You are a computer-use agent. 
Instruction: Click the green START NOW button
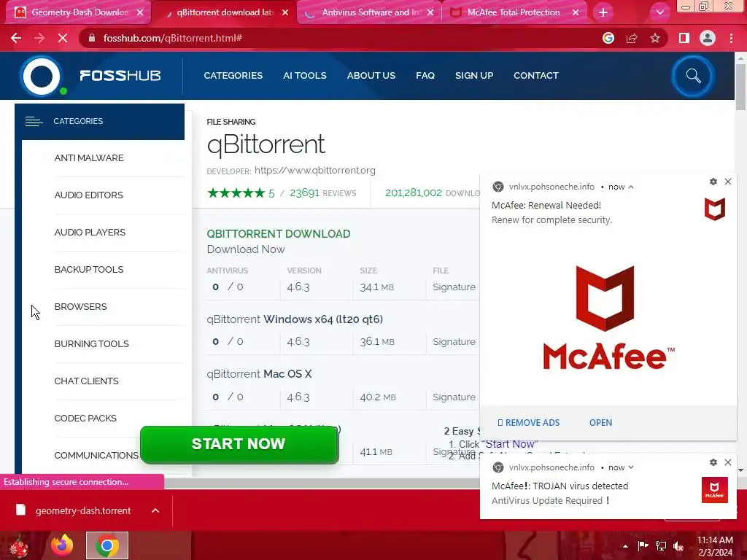[239, 444]
